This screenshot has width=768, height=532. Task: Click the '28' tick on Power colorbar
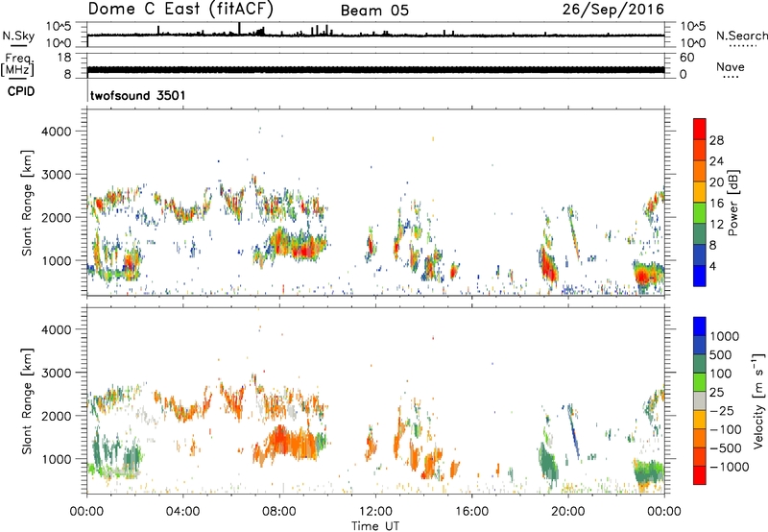click(x=716, y=140)
